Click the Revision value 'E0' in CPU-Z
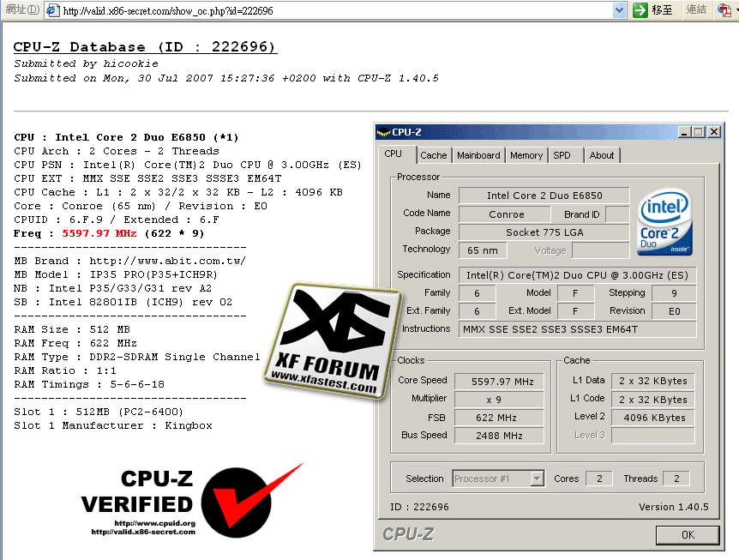This screenshot has height=560, width=739. pyautogui.click(x=674, y=311)
